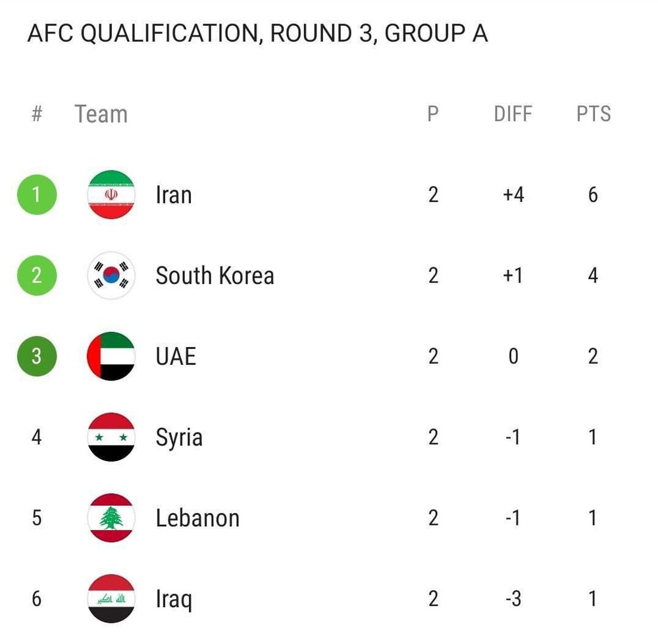Click the South Korea flag icon
This screenshot has width=658, height=644.
pyautogui.click(x=111, y=275)
